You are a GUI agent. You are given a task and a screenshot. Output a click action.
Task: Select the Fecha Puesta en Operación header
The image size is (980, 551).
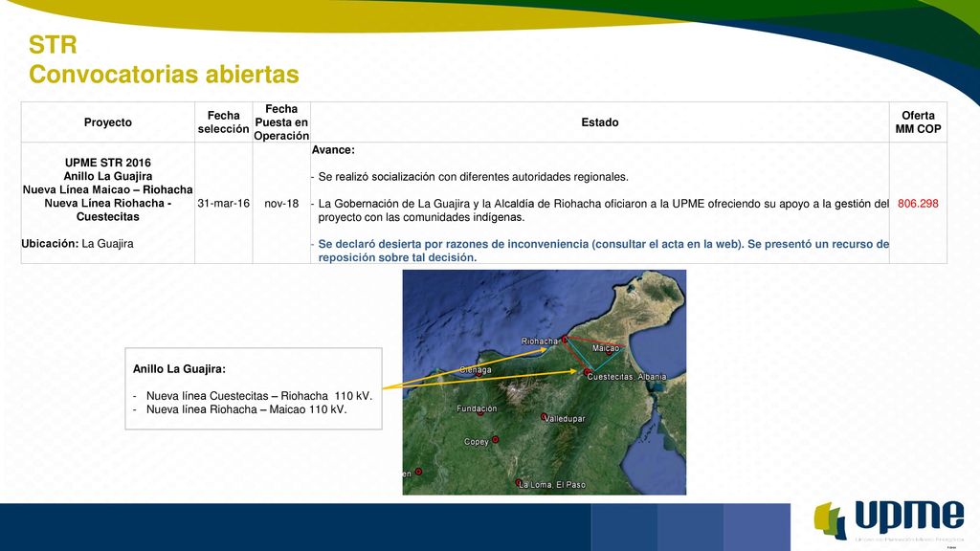click(281, 122)
